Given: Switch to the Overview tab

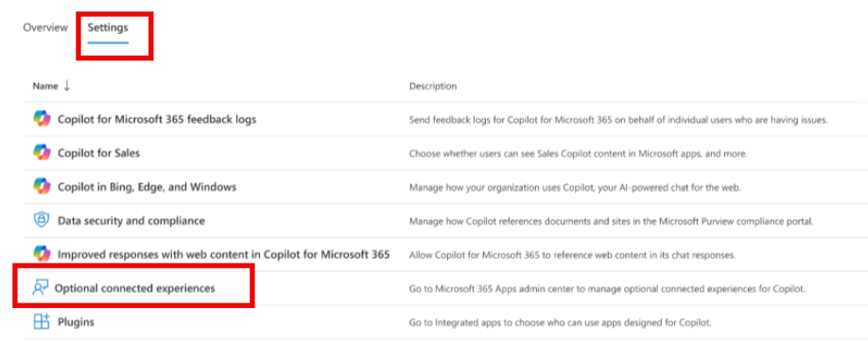Looking at the screenshot, I should click(45, 27).
